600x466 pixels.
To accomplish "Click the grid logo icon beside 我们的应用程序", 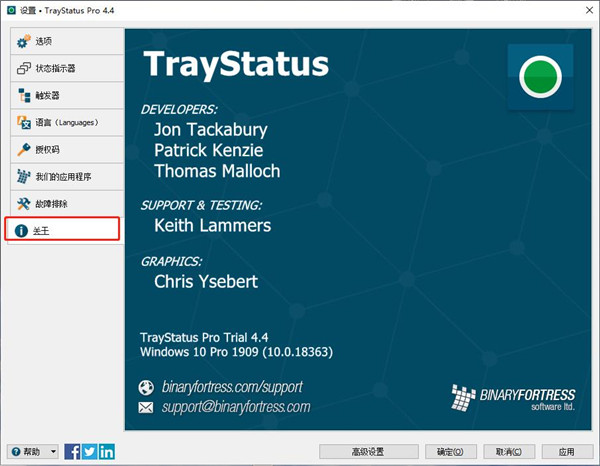I will 23,176.
